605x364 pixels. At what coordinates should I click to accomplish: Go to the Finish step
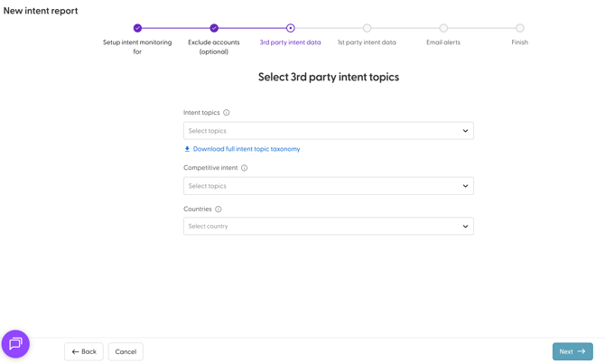coord(520,28)
